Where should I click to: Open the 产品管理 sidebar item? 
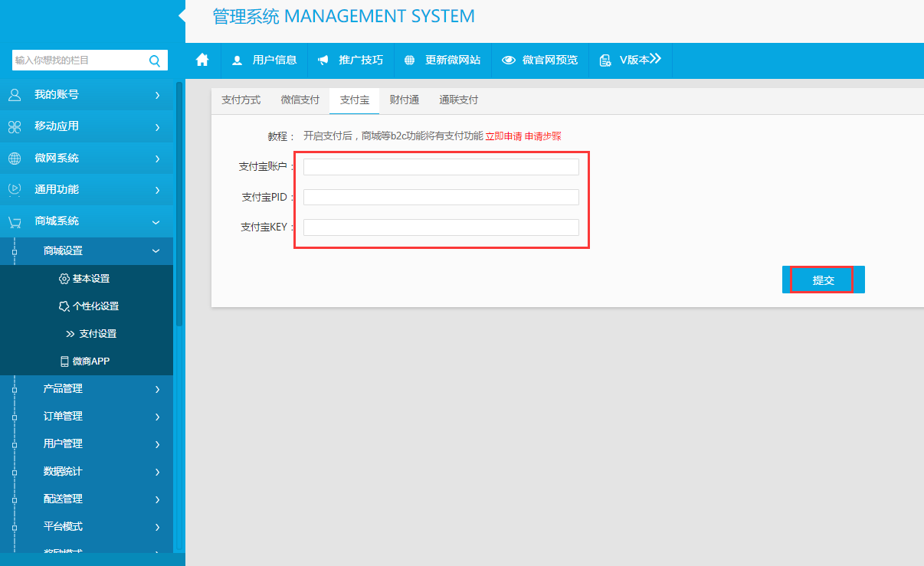[x=87, y=389]
